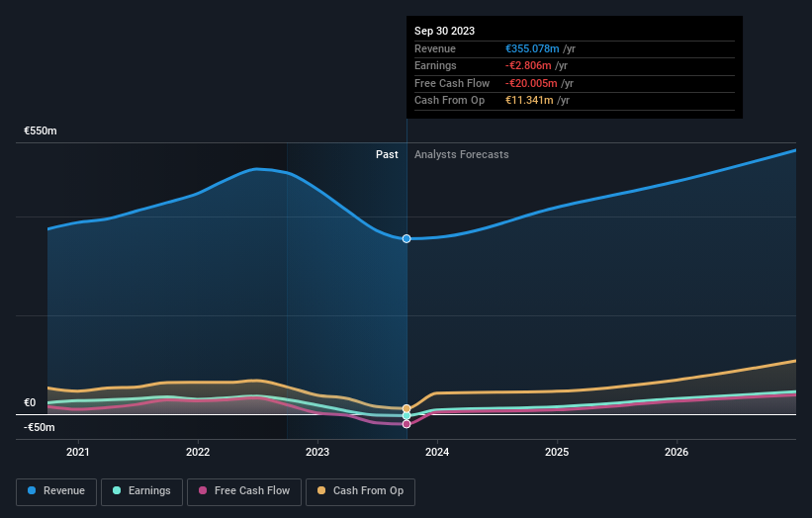Click the orange Cash From Op data point
The image size is (812, 518).
(x=406, y=409)
